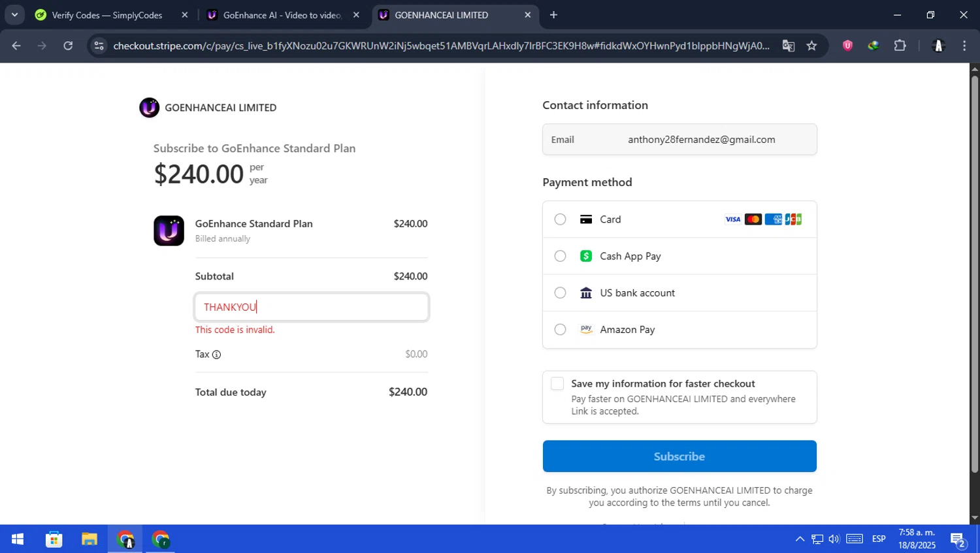Click the Visa card logo

[733, 219]
